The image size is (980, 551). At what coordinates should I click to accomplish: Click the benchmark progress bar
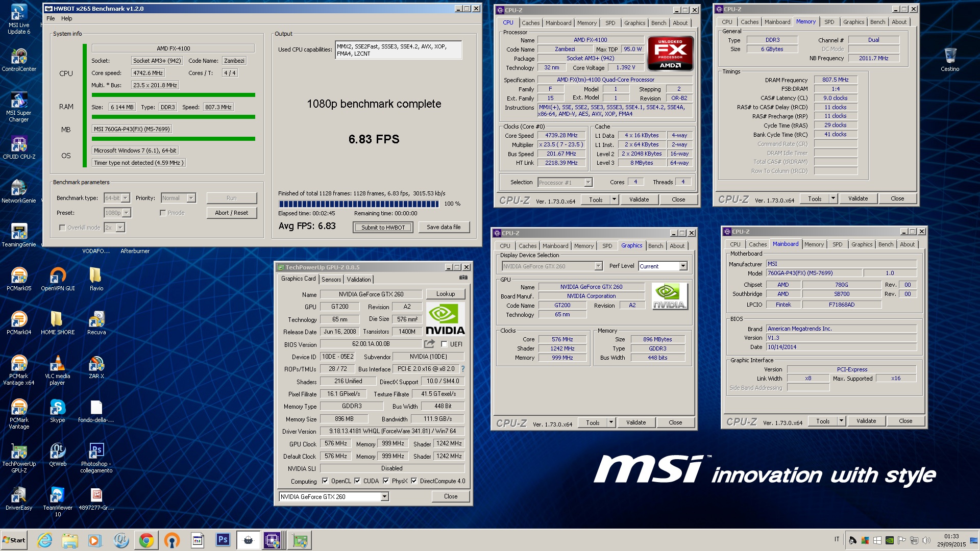coord(359,204)
